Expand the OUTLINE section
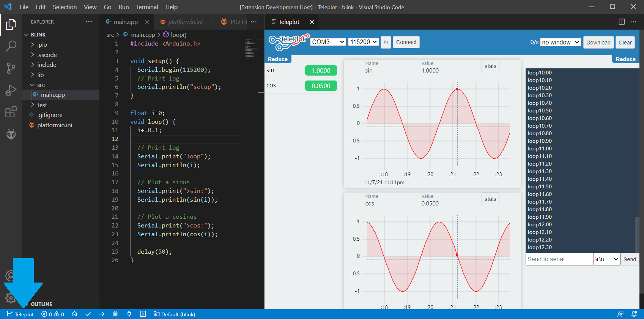Image resolution: width=644 pixels, height=319 pixels. pos(61,304)
